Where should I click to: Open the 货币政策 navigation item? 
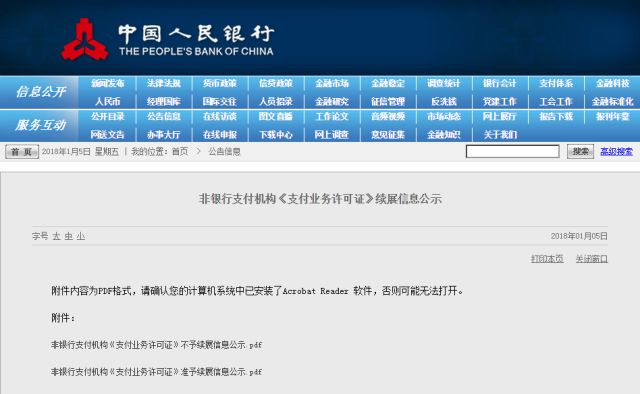(x=220, y=83)
